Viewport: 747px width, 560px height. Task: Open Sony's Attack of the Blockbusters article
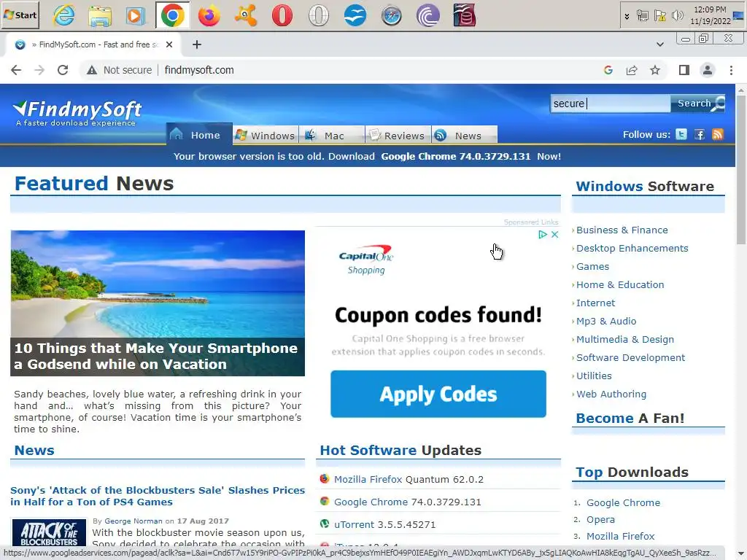tap(158, 496)
